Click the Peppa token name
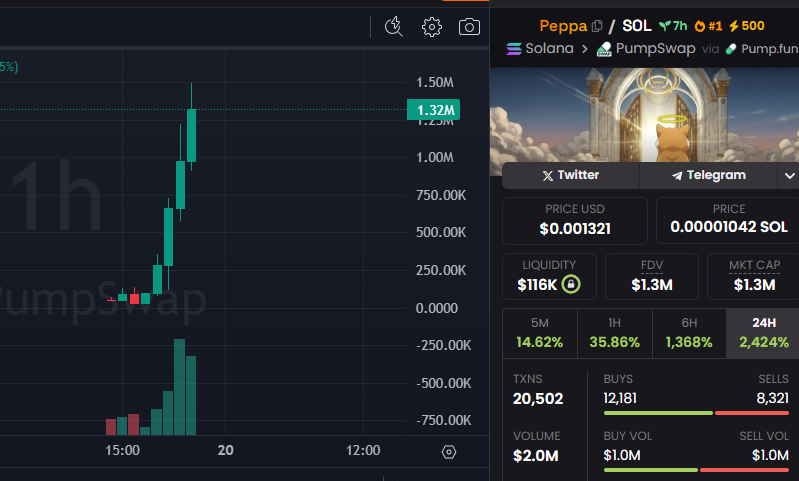The image size is (799, 481). click(x=563, y=26)
